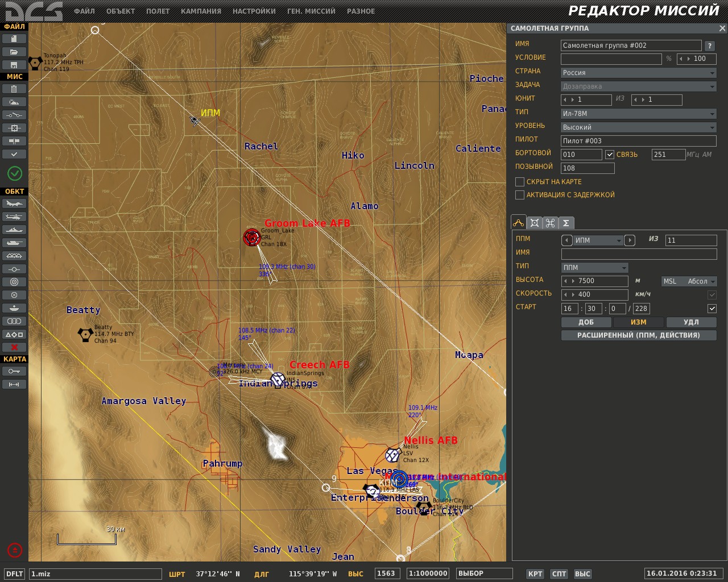728x582 pixels.
Task: Click the green checkmark fly mission icon
Action: (x=15, y=173)
